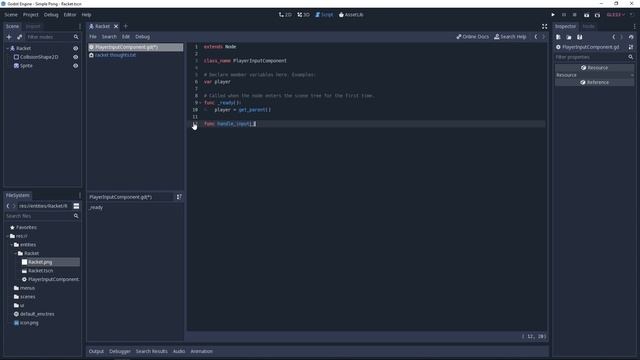Image resolution: width=640 pixels, height=360 pixels.
Task: Expand the Resource section in Inspector
Action: click(594, 75)
